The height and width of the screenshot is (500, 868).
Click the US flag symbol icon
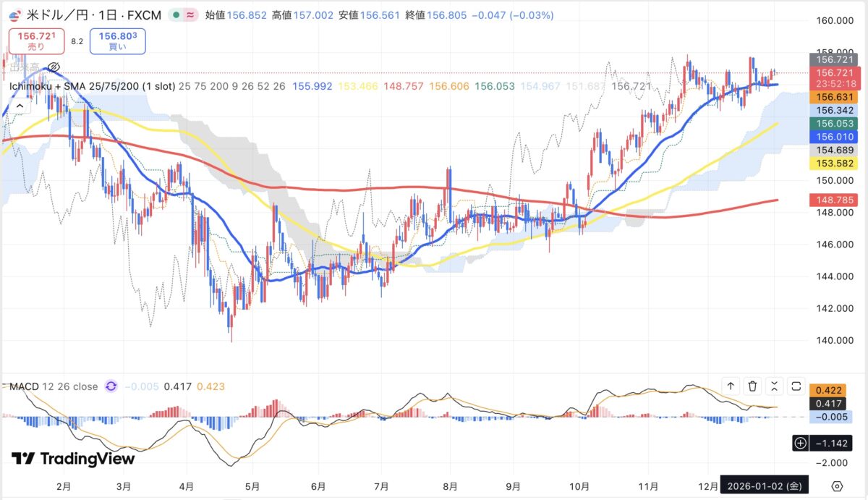12,15
